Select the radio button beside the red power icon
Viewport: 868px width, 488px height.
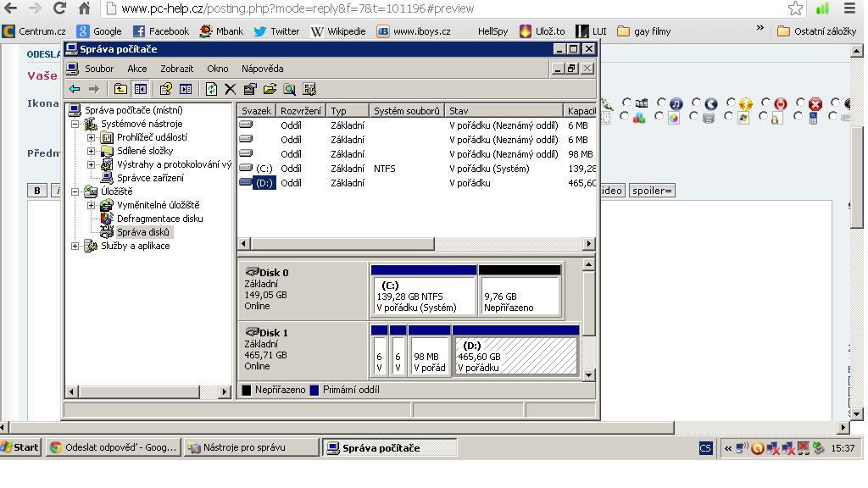pyautogui.click(x=766, y=103)
